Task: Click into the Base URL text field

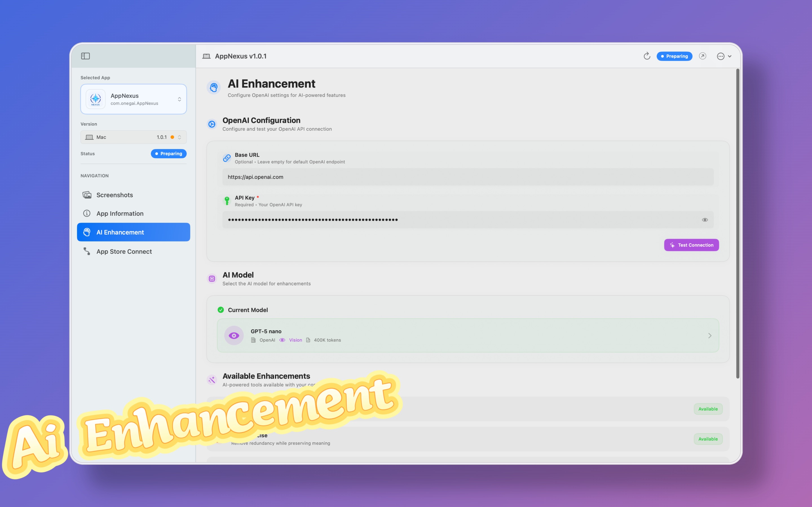Action: coord(467,177)
